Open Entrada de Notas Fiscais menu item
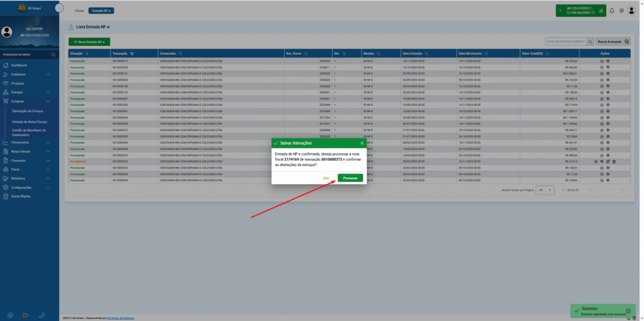The width and height of the screenshot is (644, 321). tap(30, 121)
